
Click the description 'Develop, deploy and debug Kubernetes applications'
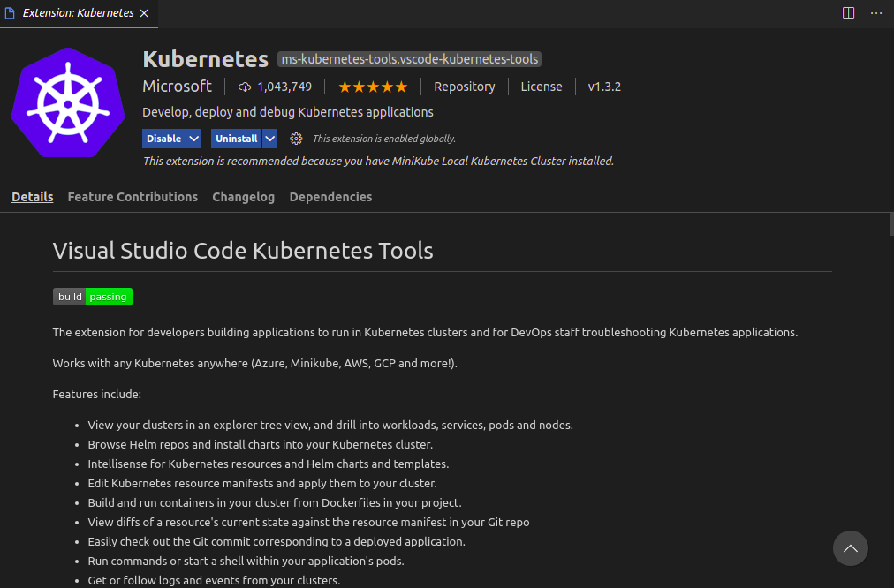click(x=288, y=112)
